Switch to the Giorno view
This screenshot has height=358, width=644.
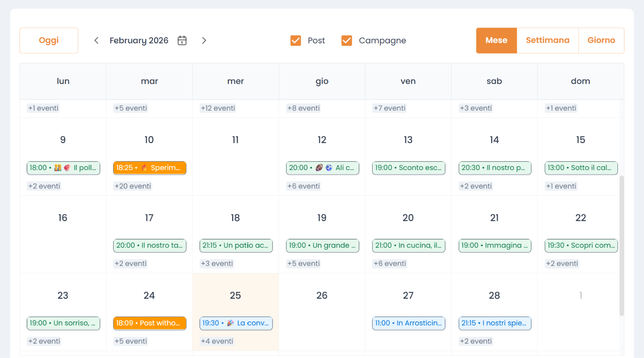click(x=601, y=40)
